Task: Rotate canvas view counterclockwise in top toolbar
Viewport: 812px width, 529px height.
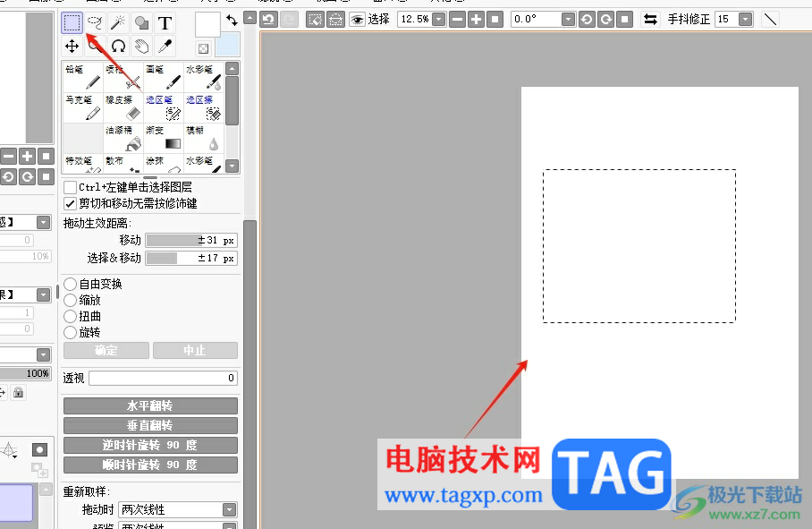Action: pyautogui.click(x=587, y=20)
